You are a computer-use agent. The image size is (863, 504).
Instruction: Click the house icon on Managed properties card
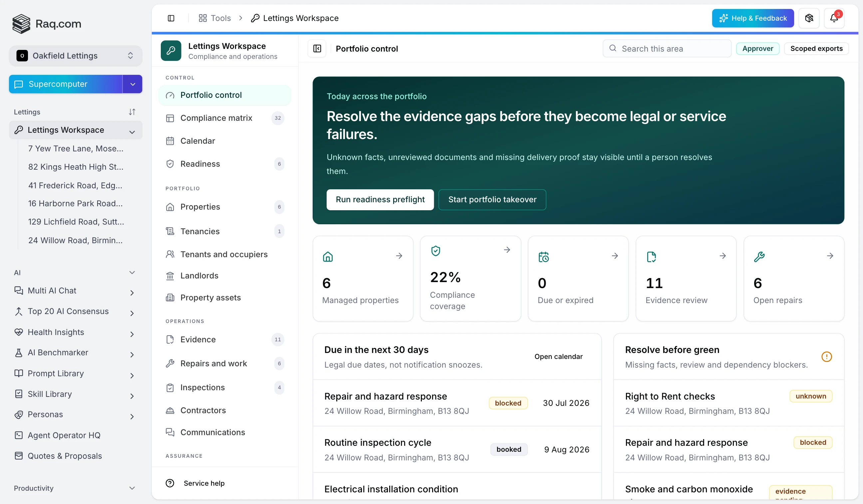point(328,256)
